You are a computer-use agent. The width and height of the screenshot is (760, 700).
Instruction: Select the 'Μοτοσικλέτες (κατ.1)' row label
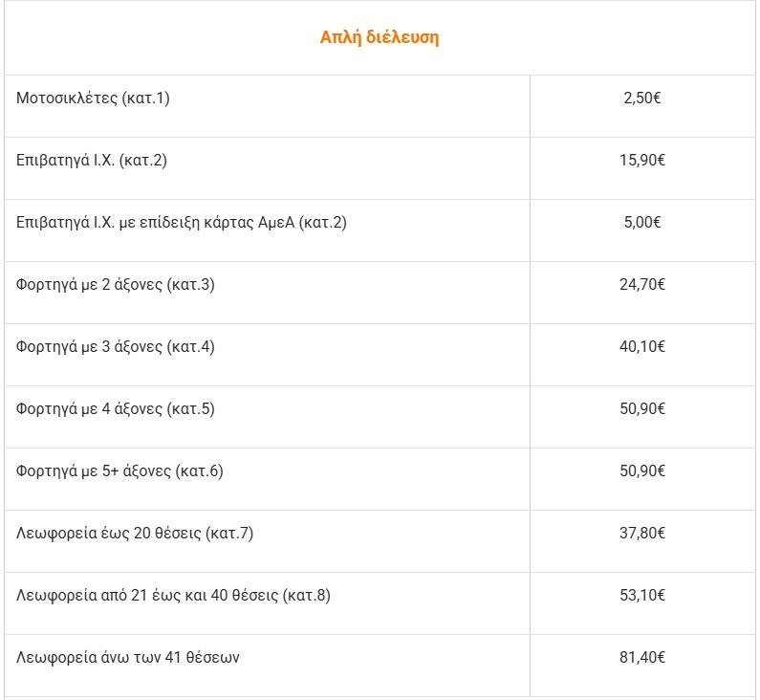pyautogui.click(x=93, y=98)
